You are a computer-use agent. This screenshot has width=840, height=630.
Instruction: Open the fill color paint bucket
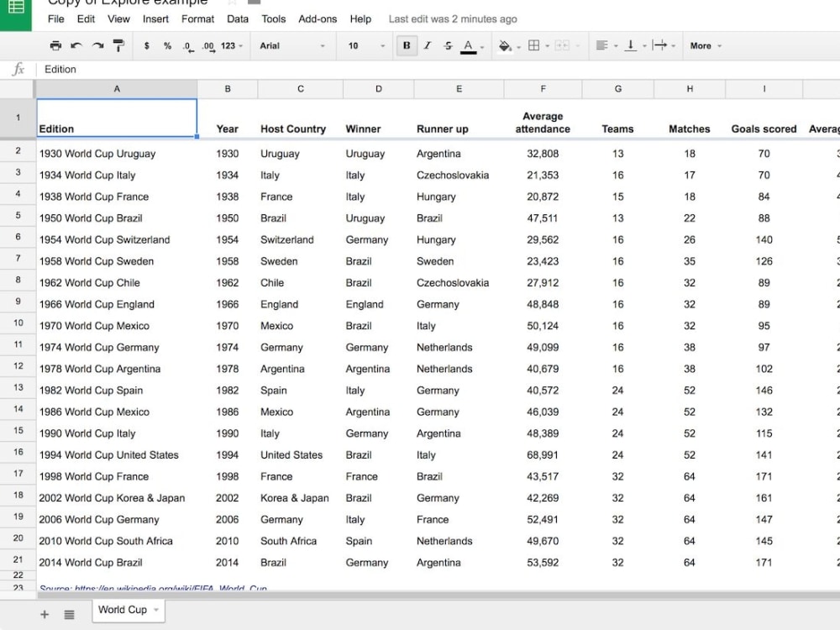504,46
